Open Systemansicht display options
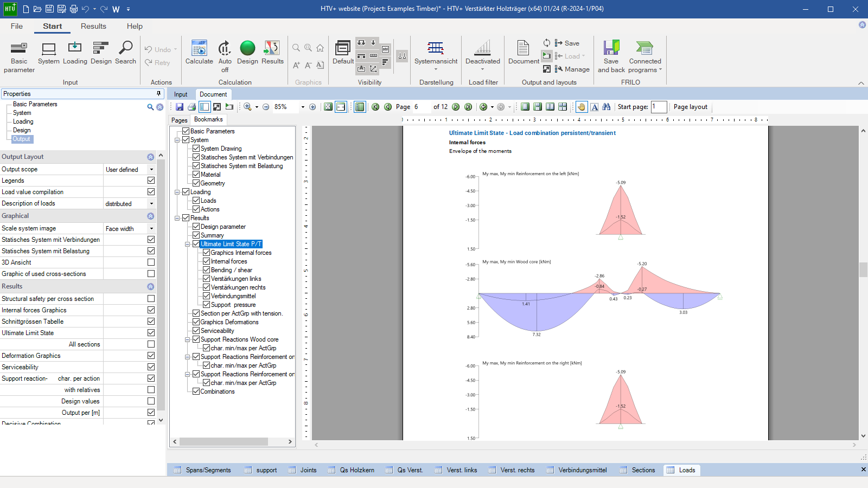This screenshot has height=488, width=868. tap(436, 56)
